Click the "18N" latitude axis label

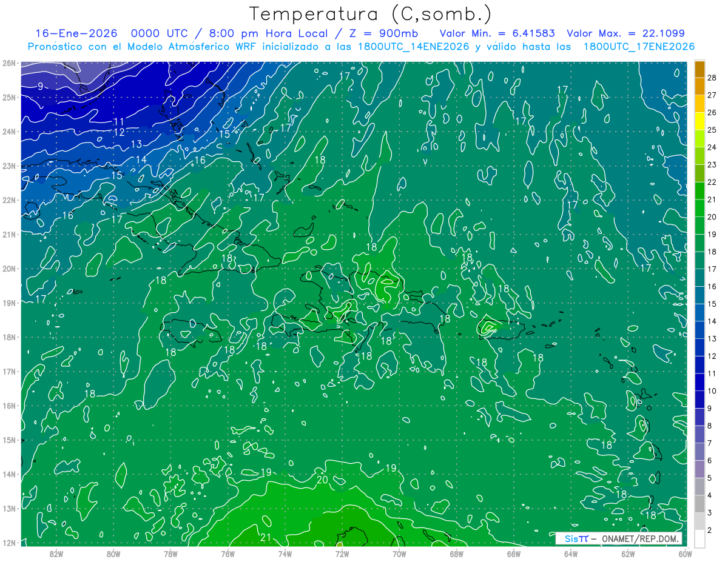pyautogui.click(x=8, y=337)
